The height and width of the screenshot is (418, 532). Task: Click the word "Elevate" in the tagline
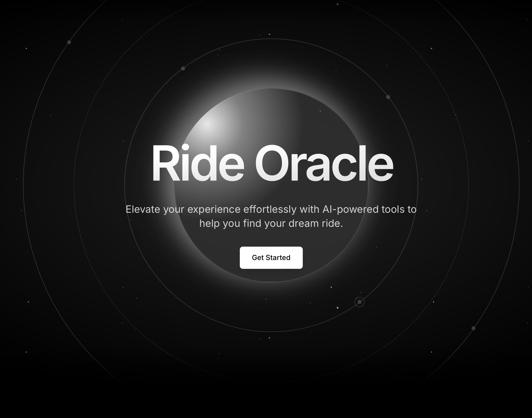point(143,209)
